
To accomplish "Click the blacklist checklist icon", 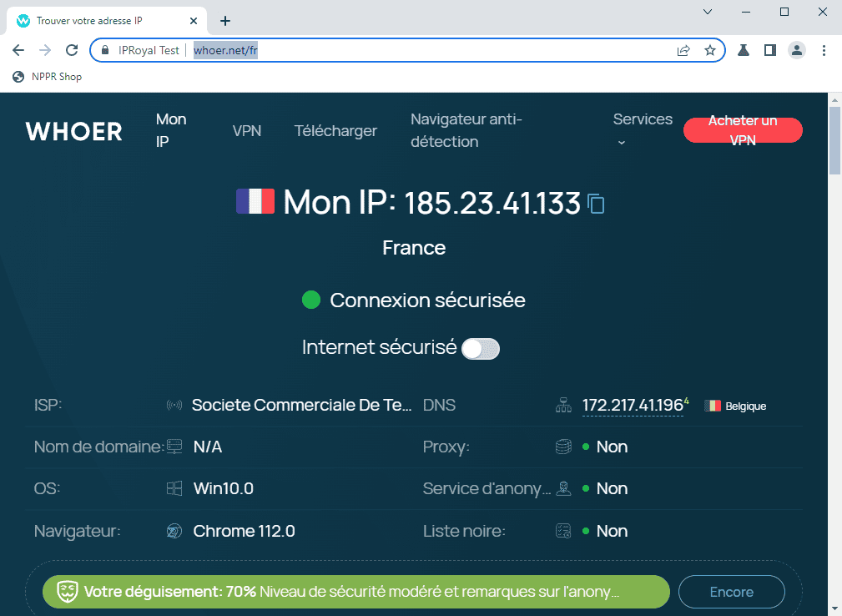I will (563, 531).
